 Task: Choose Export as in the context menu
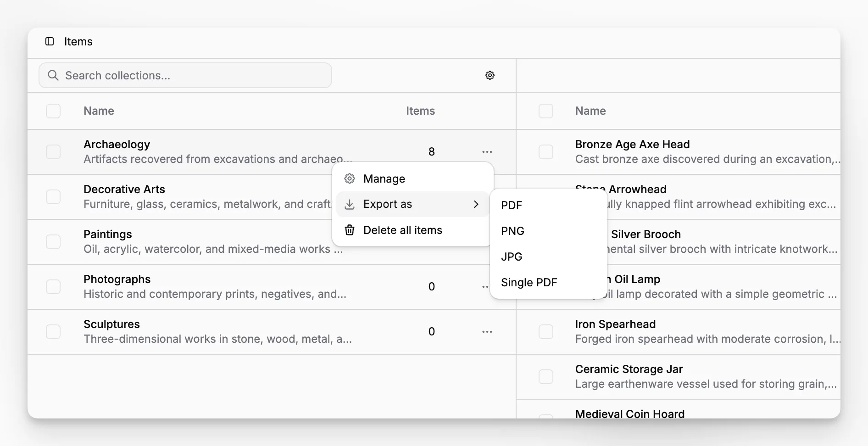coord(412,204)
